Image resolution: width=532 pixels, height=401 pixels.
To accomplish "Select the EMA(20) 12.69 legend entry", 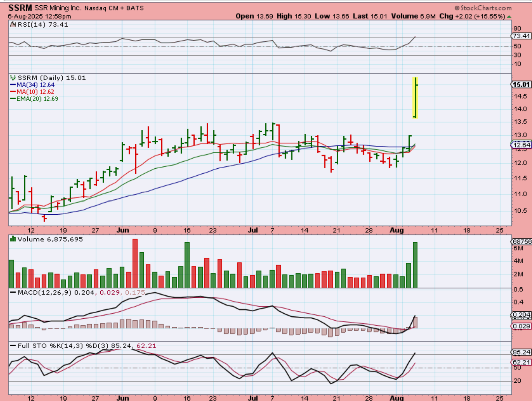I will [x=34, y=99].
